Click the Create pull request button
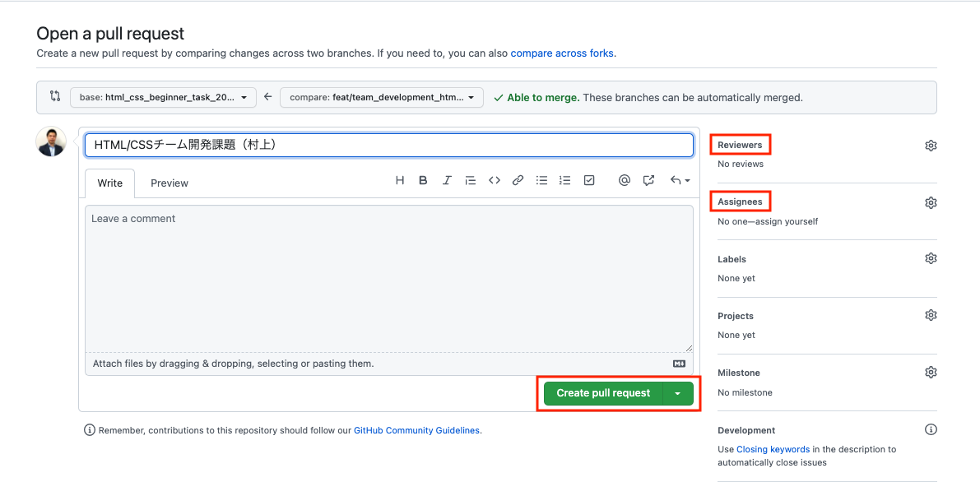Image resolution: width=980 pixels, height=482 pixels. click(x=603, y=393)
